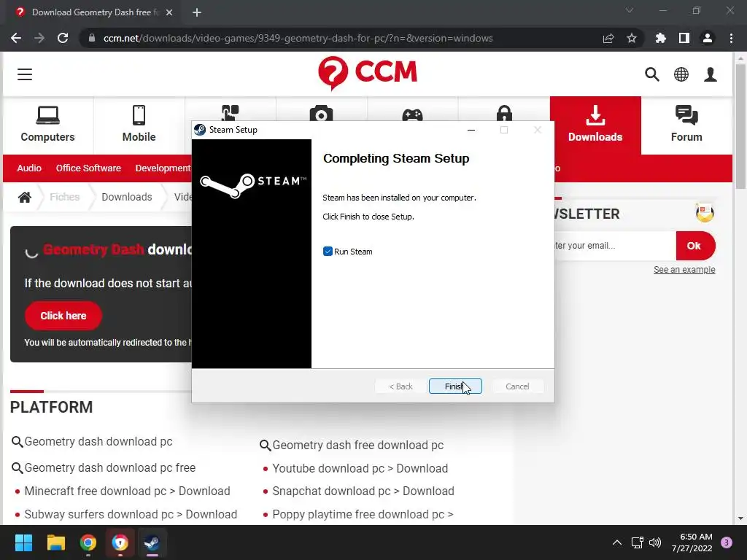
Task: Select the Audio subcategory
Action: (29, 168)
